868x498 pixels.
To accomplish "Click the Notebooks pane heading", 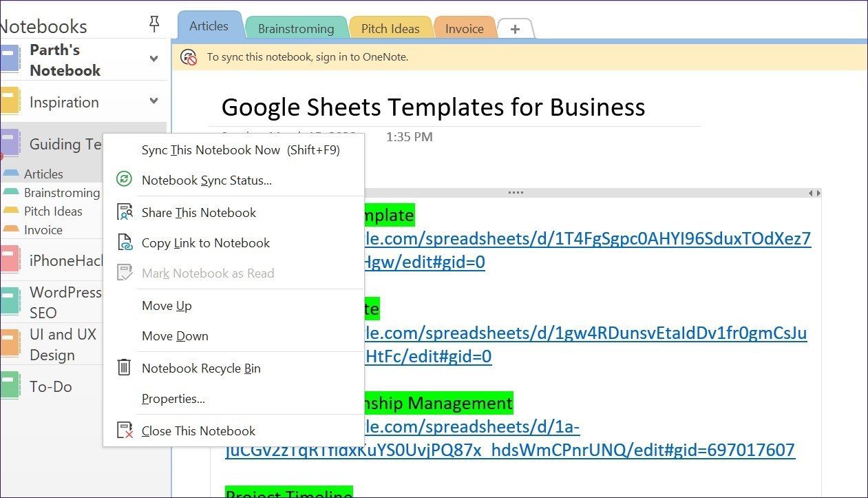I will click(x=43, y=26).
